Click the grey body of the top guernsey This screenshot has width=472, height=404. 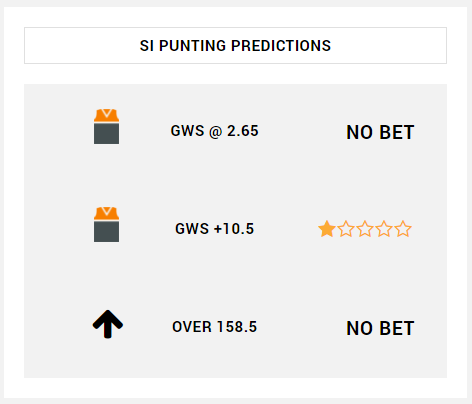(x=106, y=134)
